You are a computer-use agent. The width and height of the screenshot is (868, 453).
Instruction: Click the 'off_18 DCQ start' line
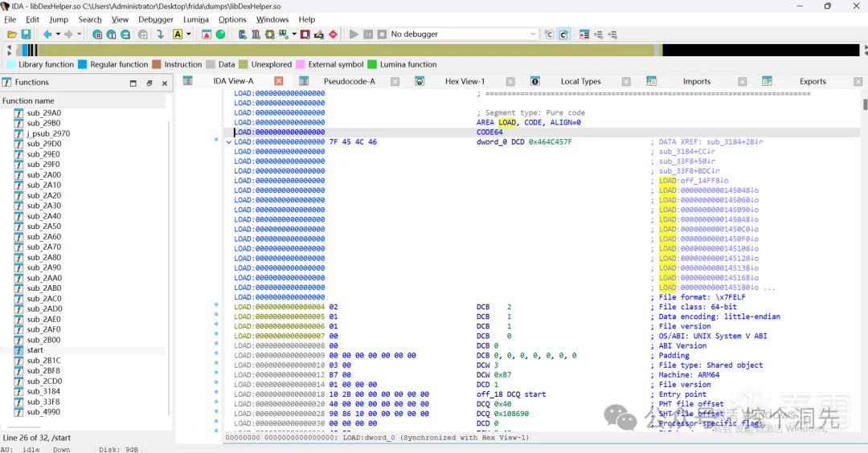[x=511, y=394]
